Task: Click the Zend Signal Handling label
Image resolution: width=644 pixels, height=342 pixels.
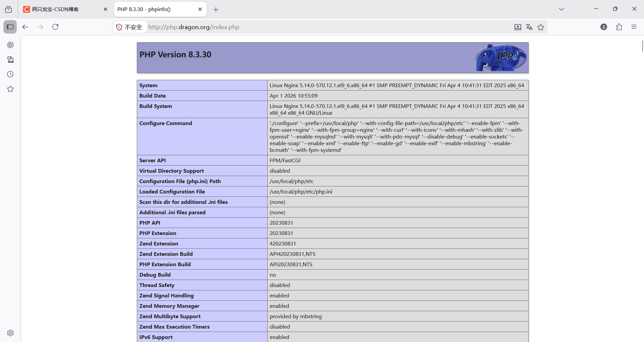Action: (x=166, y=296)
